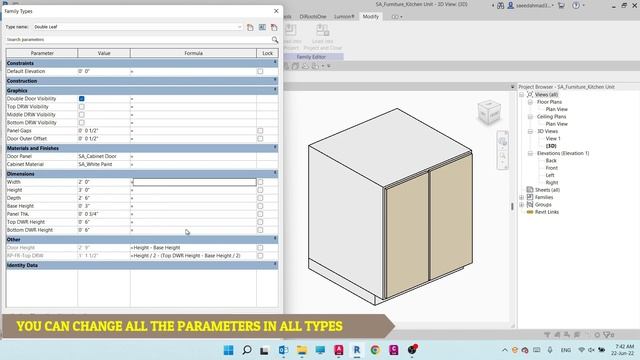This screenshot has width=640, height=360.
Task: Enable Bottom DRW Visibility checkbox
Action: 82,123
